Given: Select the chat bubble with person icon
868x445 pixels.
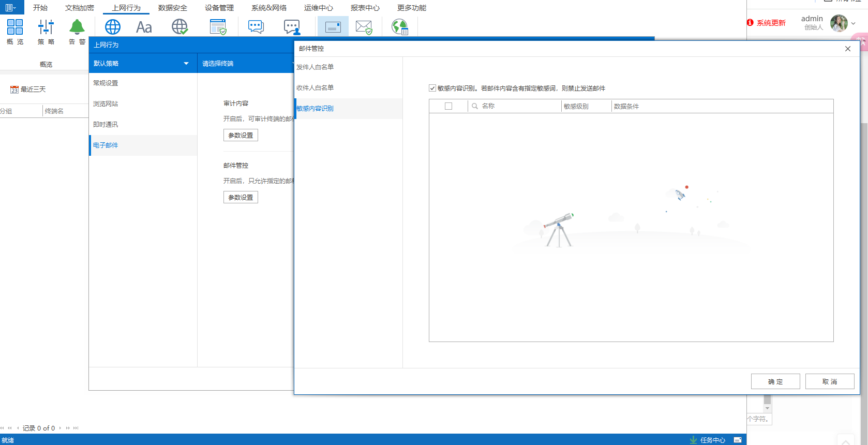Looking at the screenshot, I should pos(292,27).
